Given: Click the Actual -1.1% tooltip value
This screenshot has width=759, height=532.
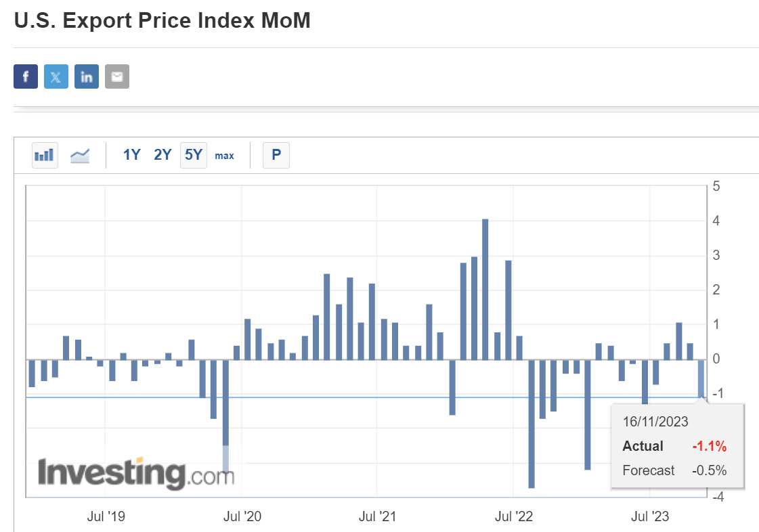Looking at the screenshot, I should 709,447.
